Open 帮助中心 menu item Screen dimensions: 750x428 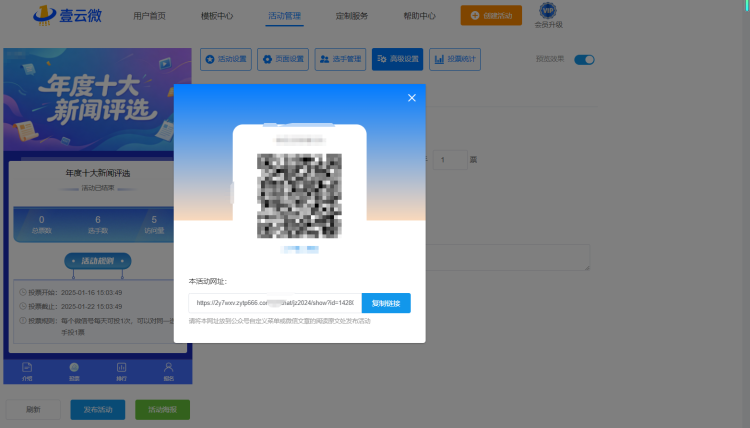(419, 16)
